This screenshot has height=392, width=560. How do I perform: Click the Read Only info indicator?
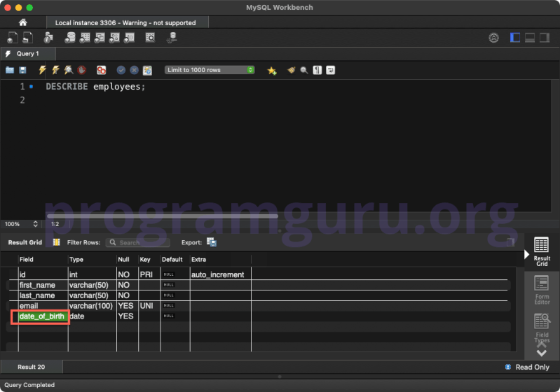527,367
